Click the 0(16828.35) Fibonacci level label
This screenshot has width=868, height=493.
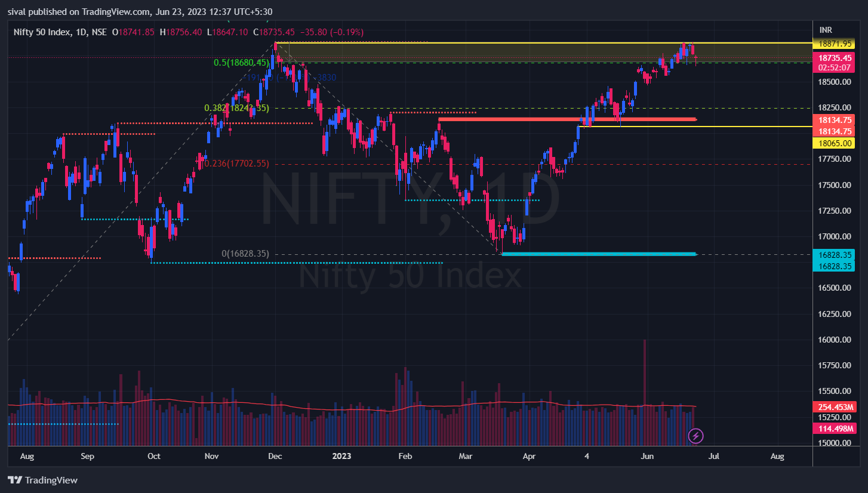click(245, 254)
